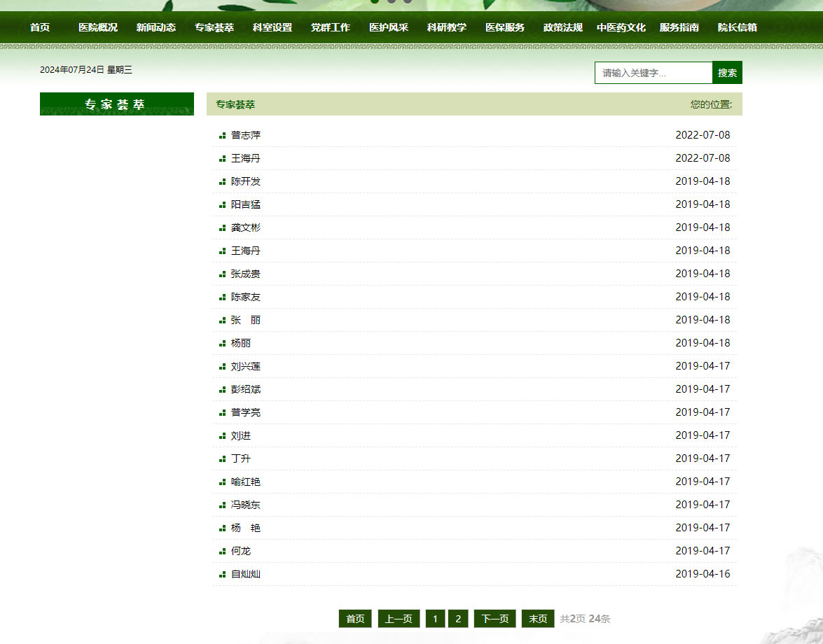Viewport: 823px width, 644px height.
Task: Click date 2019-04-17 in 何龙 row
Action: [x=703, y=551]
